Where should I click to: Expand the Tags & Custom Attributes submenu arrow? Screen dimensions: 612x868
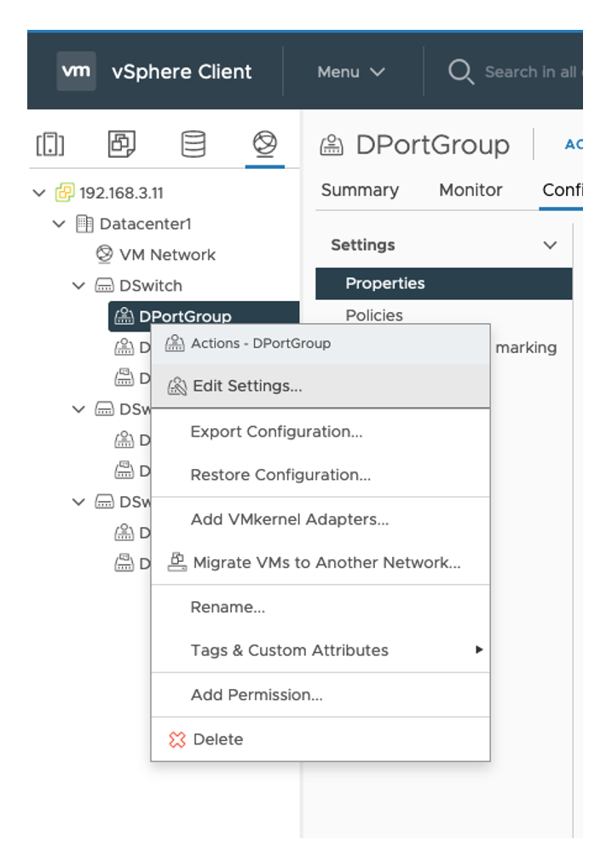click(x=479, y=650)
